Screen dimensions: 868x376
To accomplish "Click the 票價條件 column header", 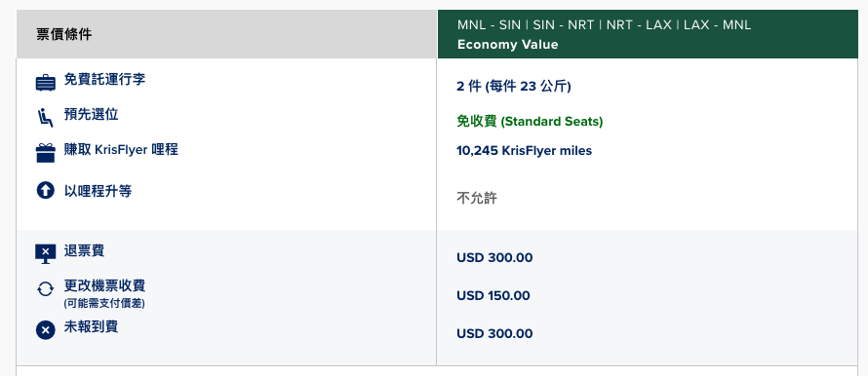I will [64, 34].
